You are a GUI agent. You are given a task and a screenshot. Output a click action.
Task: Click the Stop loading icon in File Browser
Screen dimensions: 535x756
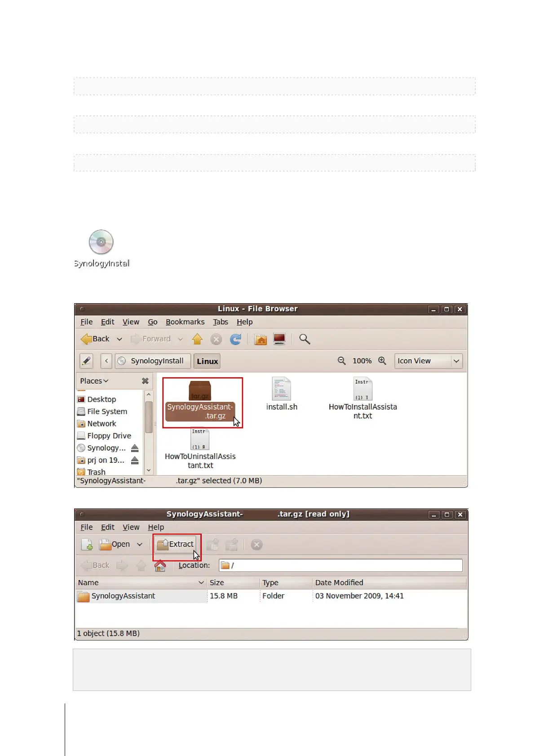coord(216,339)
